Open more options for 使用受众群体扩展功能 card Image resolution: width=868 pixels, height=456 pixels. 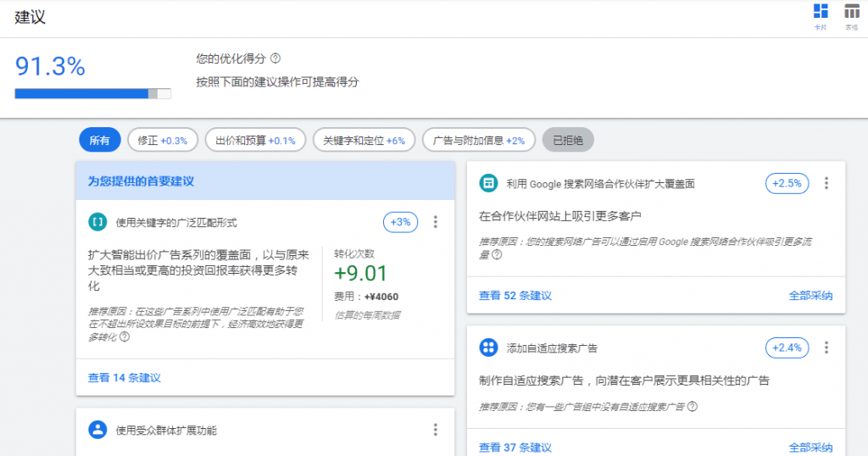436,430
